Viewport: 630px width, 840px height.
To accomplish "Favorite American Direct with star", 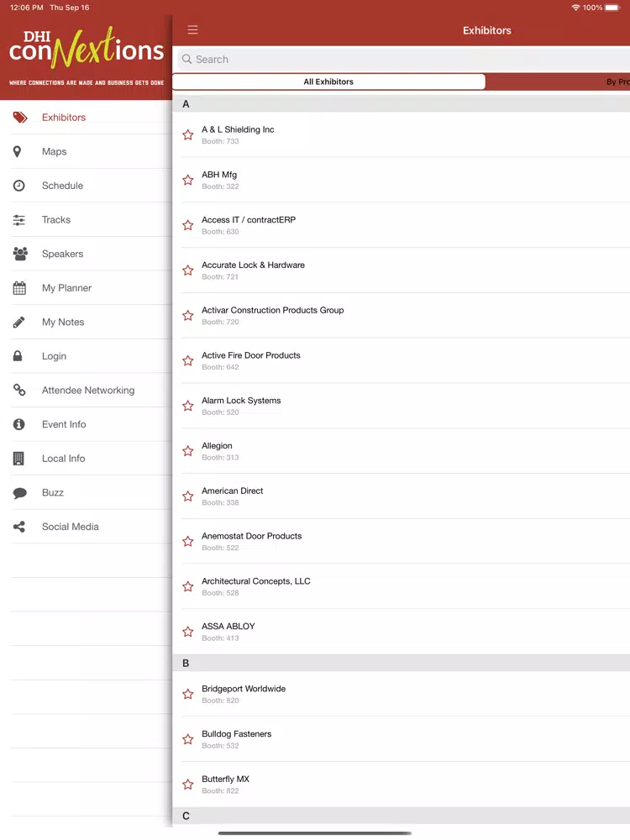I will (187, 496).
